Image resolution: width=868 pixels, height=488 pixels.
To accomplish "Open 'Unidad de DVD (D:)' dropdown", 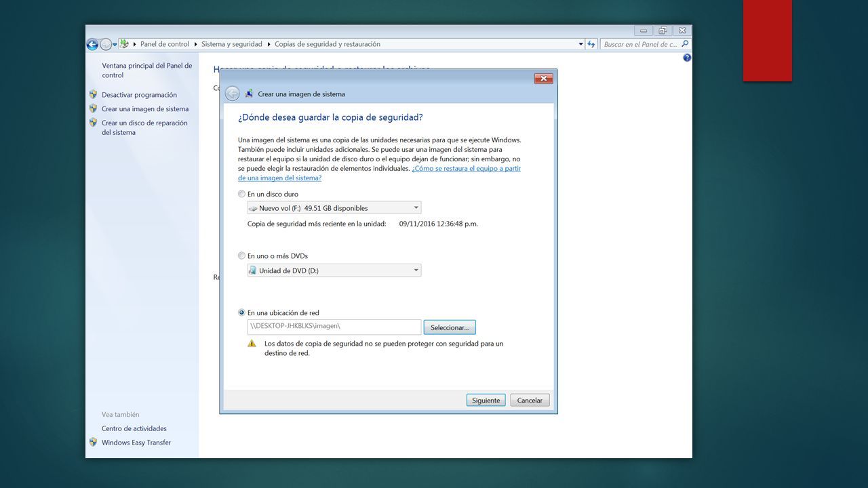I will coord(334,270).
